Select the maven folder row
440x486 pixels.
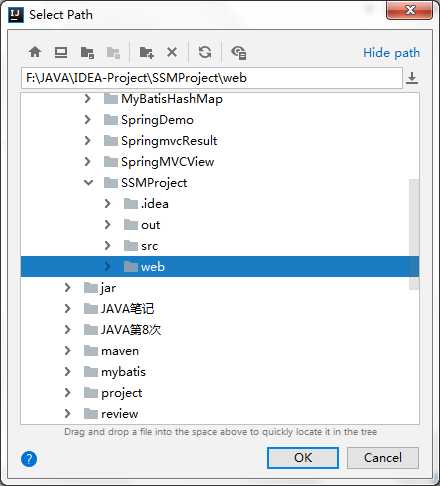tap(220, 351)
